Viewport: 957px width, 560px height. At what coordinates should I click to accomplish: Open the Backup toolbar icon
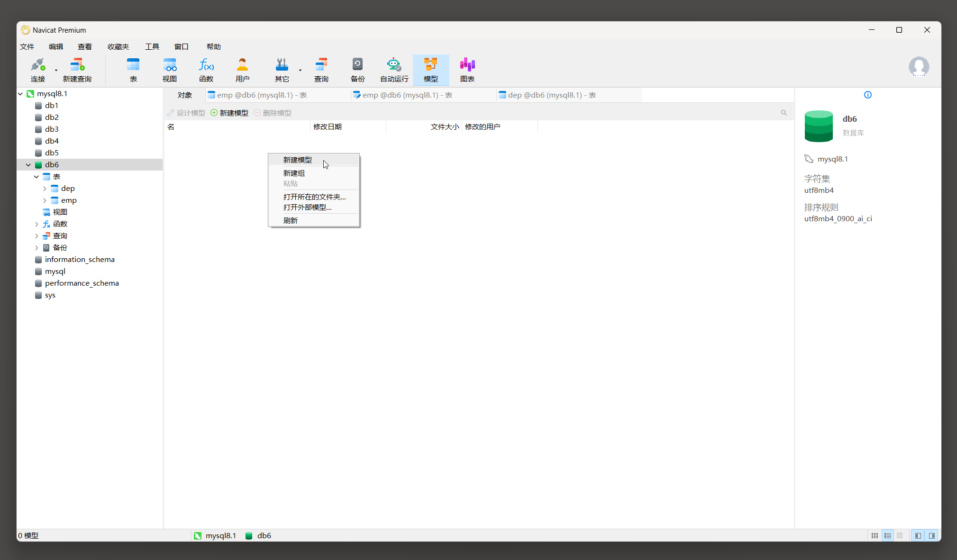357,70
